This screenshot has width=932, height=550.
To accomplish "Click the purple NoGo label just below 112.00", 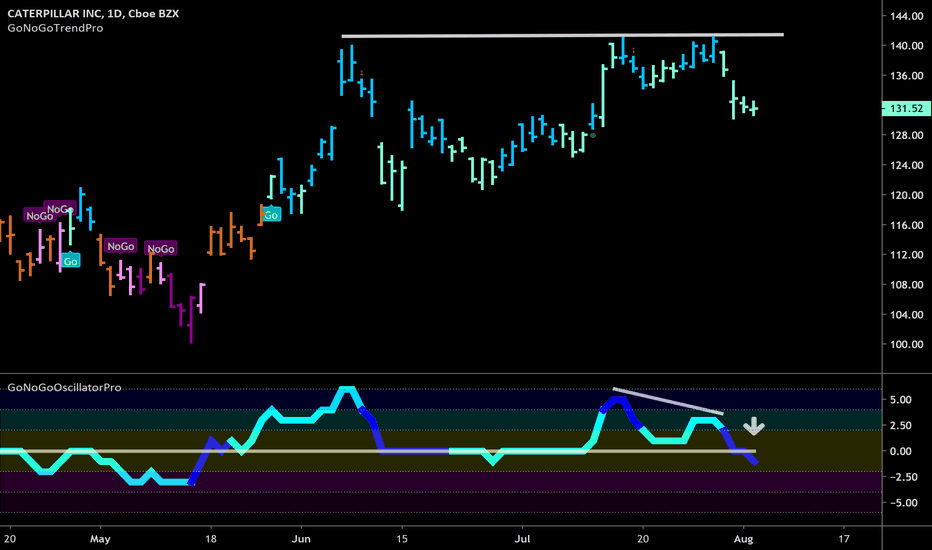I will [160, 249].
